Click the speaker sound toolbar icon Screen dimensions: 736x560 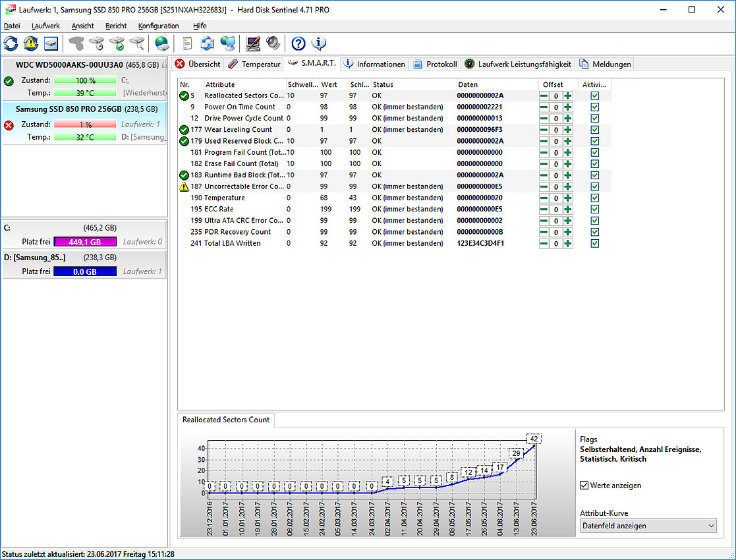coord(273,44)
